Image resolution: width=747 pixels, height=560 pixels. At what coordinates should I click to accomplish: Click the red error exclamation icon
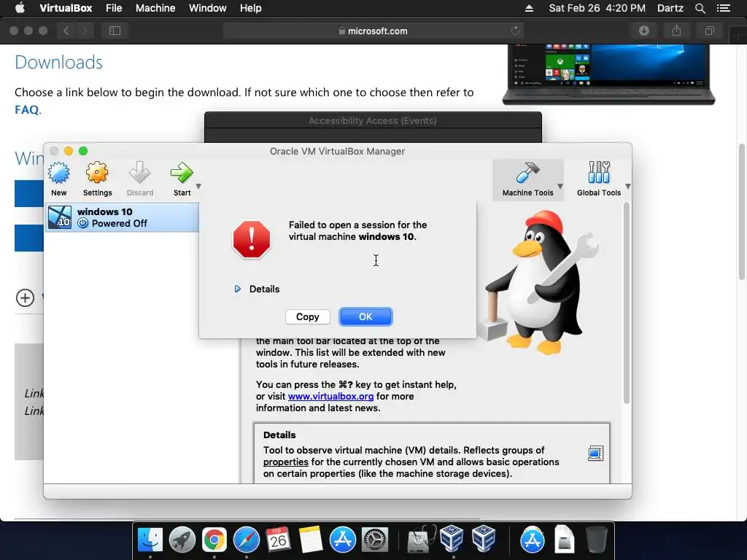pyautogui.click(x=252, y=239)
